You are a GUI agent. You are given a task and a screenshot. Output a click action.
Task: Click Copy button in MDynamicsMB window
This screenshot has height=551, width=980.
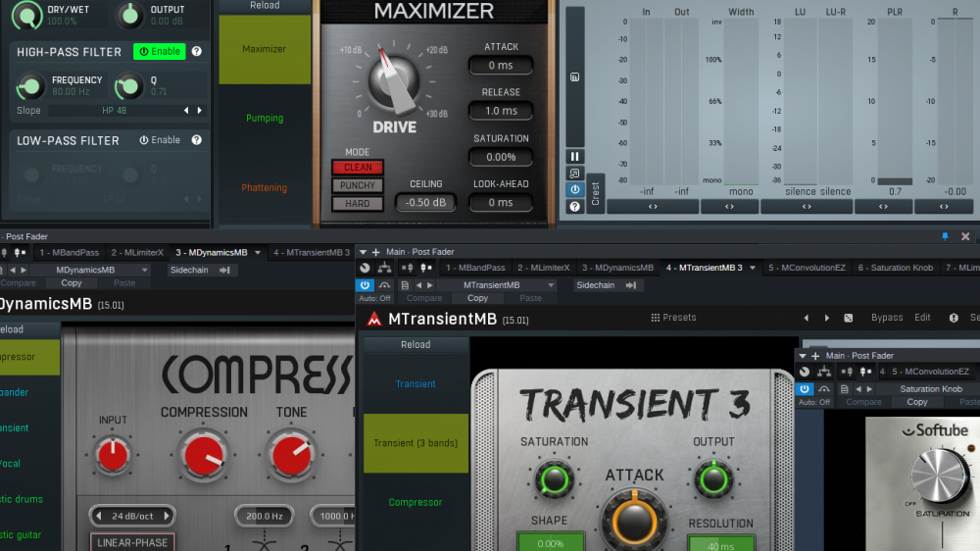pyautogui.click(x=72, y=283)
